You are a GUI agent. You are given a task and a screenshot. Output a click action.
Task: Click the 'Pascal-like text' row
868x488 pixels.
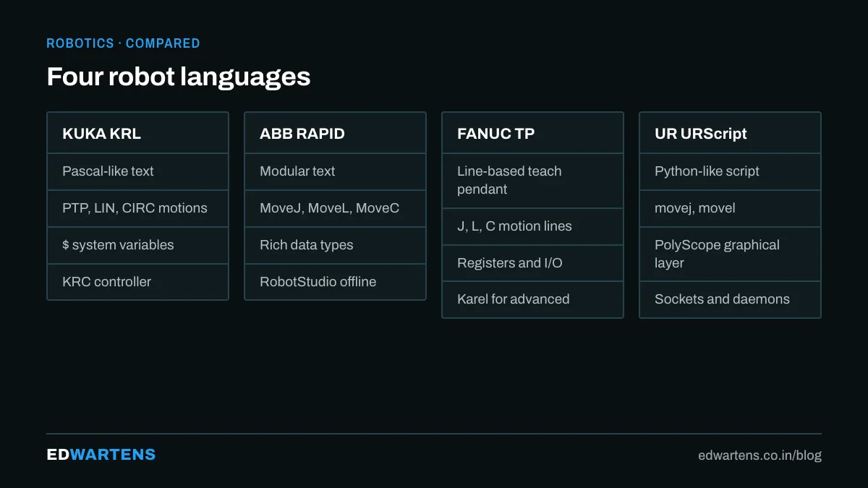coord(137,172)
